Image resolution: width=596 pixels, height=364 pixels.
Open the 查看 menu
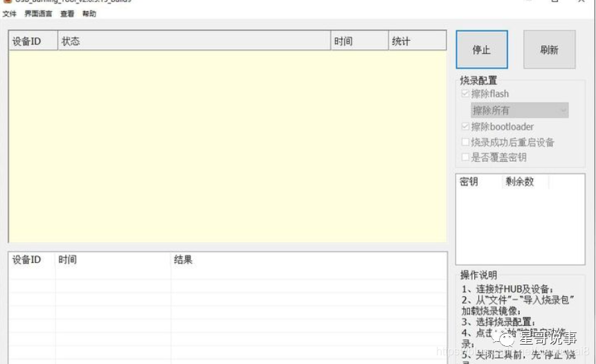[x=67, y=14]
